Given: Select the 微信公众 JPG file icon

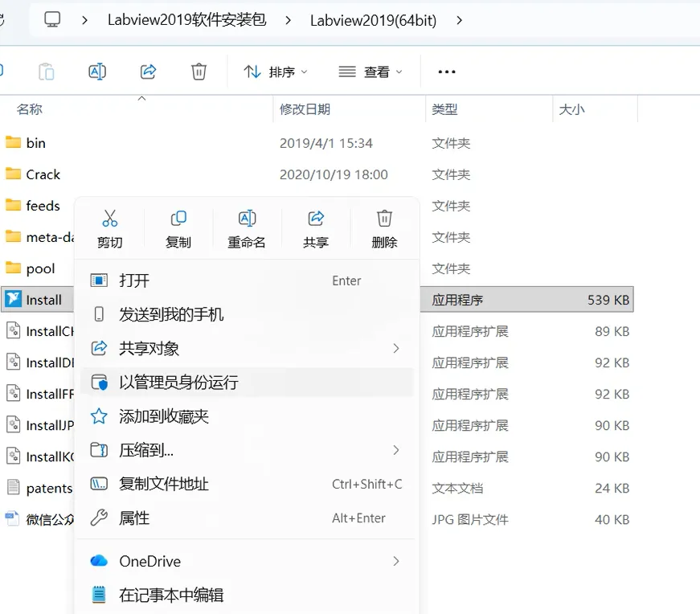Looking at the screenshot, I should [13, 518].
